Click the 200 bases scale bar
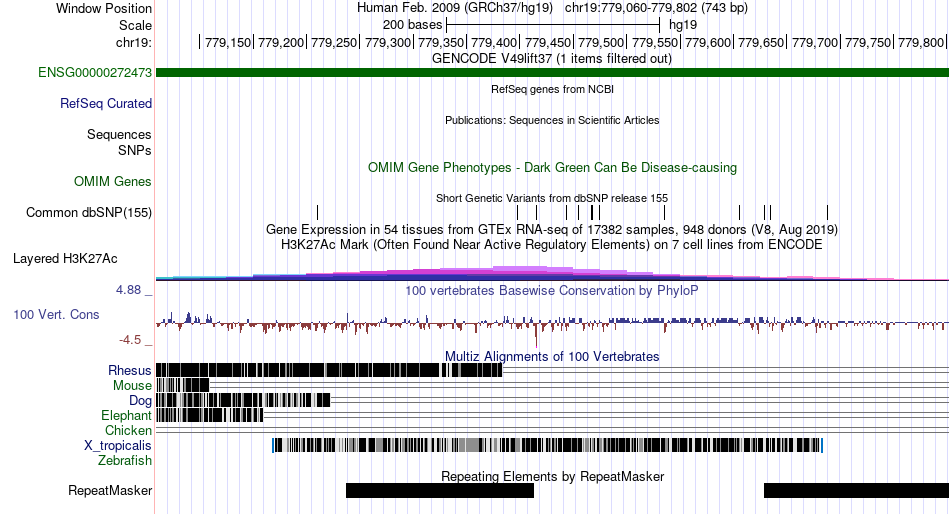Screen dimensions: 950x514 [553, 25]
